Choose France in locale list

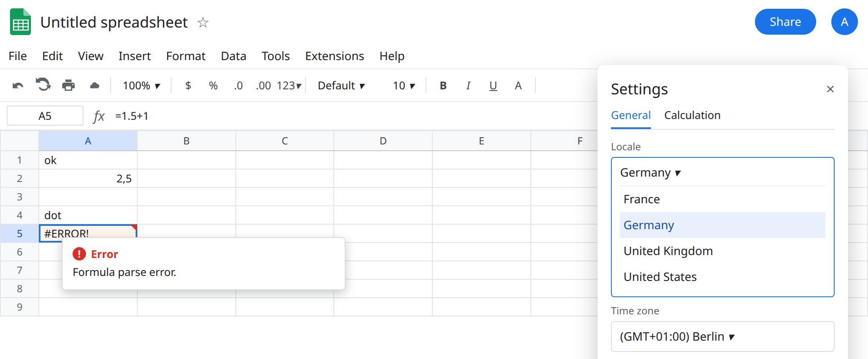click(x=722, y=199)
